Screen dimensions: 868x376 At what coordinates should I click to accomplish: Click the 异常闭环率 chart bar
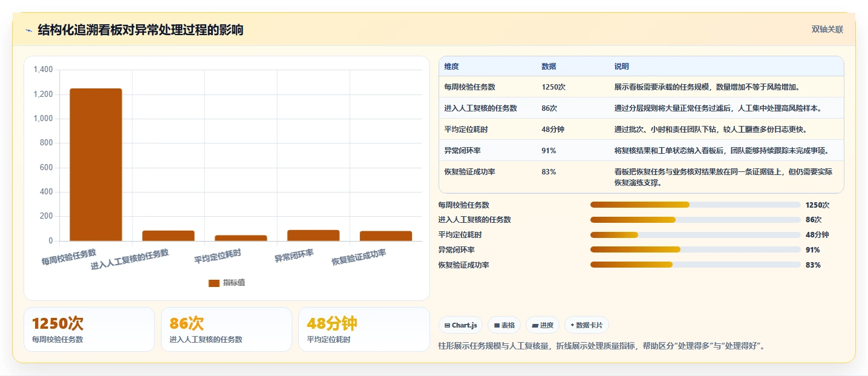[x=313, y=236]
